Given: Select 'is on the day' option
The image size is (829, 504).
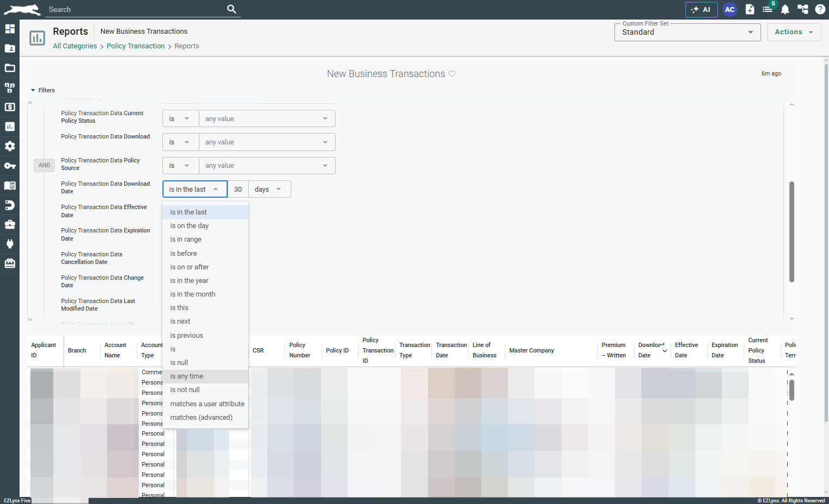Looking at the screenshot, I should point(205,226).
